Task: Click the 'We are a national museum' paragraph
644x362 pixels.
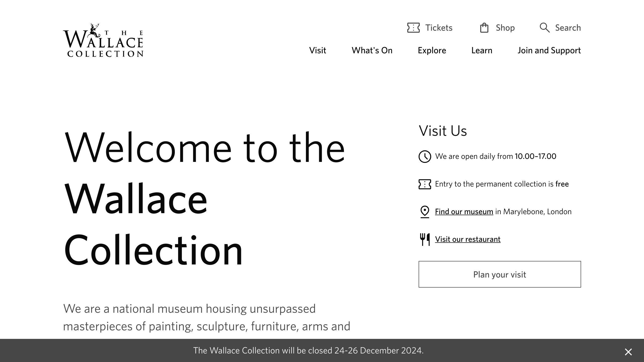Action: (x=207, y=318)
